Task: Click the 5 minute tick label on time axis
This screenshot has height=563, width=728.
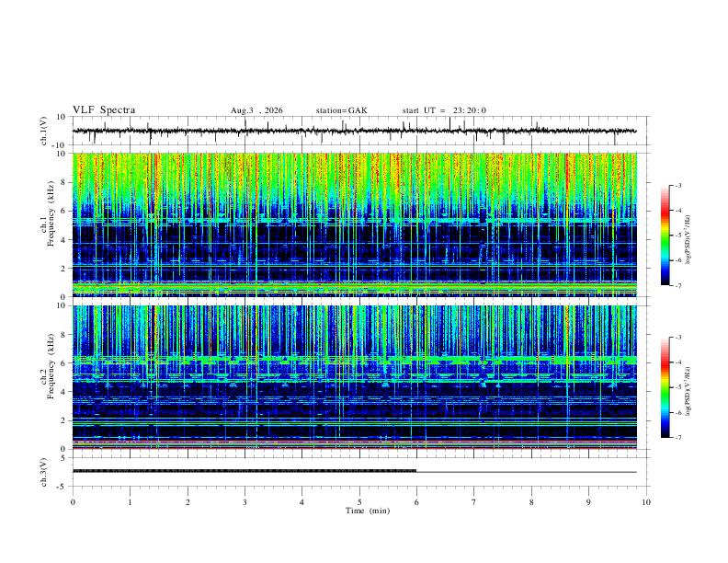Action: (359, 502)
